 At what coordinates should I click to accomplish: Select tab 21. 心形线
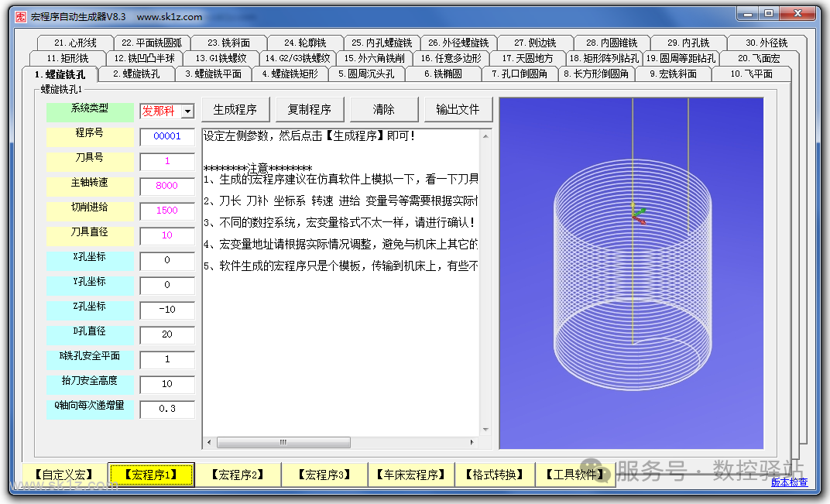(76, 43)
